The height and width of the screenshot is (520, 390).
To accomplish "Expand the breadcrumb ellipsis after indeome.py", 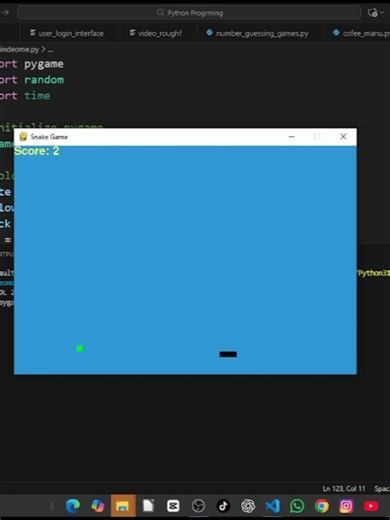I will 50,50.
